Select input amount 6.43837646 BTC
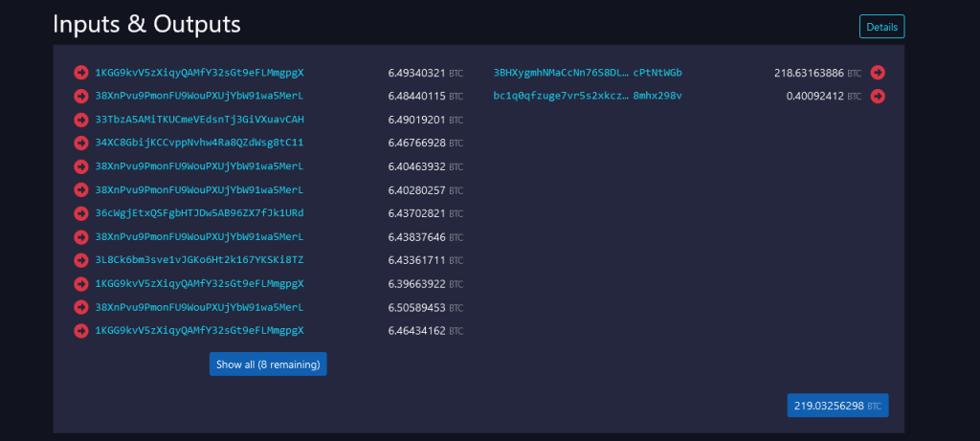 pos(426,237)
